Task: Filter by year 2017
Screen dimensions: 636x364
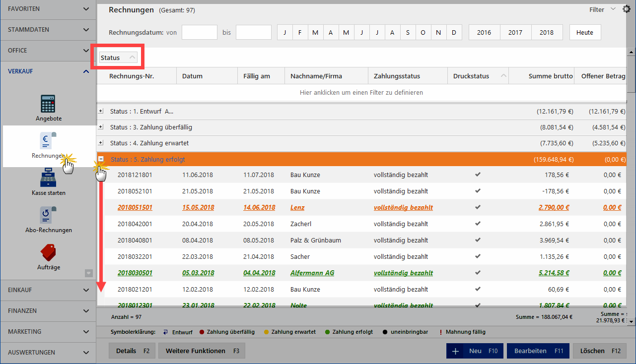Action: (x=515, y=33)
